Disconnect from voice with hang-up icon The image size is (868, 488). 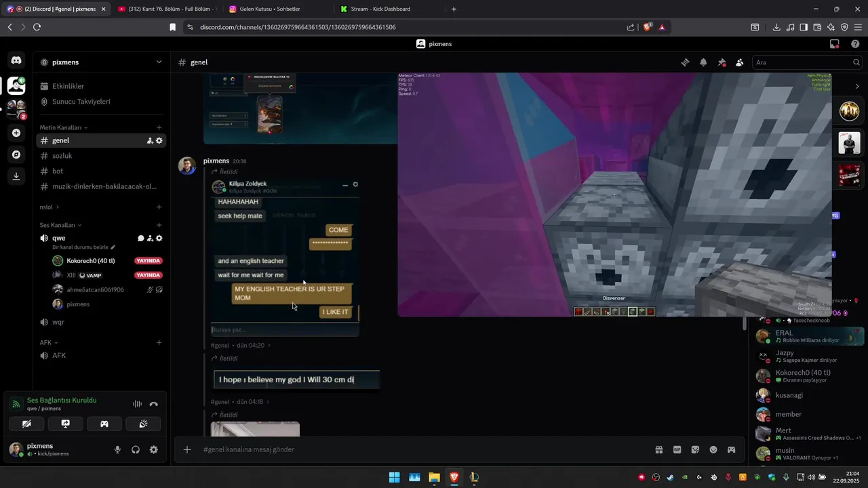tap(154, 404)
